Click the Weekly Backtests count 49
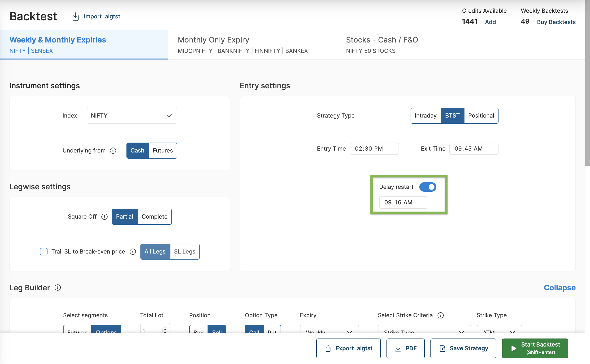Image resolution: width=590 pixels, height=364 pixels. pyautogui.click(x=525, y=21)
